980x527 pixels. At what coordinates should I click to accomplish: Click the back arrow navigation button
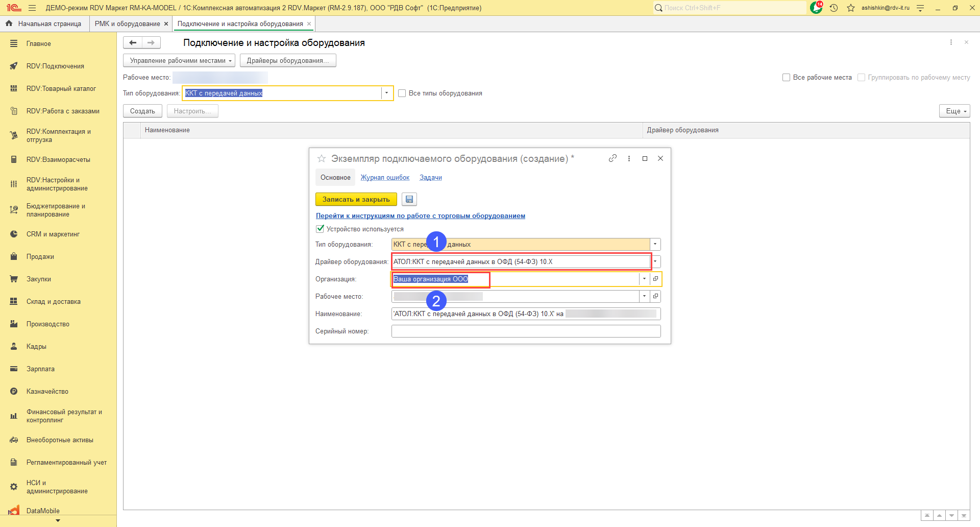click(x=133, y=43)
